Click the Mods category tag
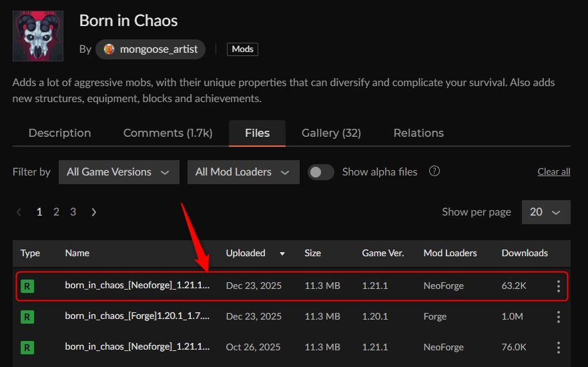Image resolution: width=588 pixels, height=367 pixels. [242, 49]
